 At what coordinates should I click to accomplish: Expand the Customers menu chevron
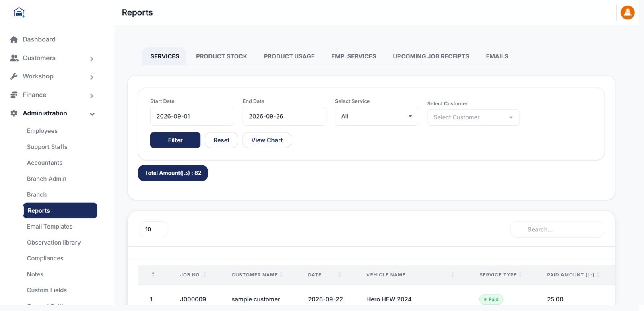click(92, 59)
